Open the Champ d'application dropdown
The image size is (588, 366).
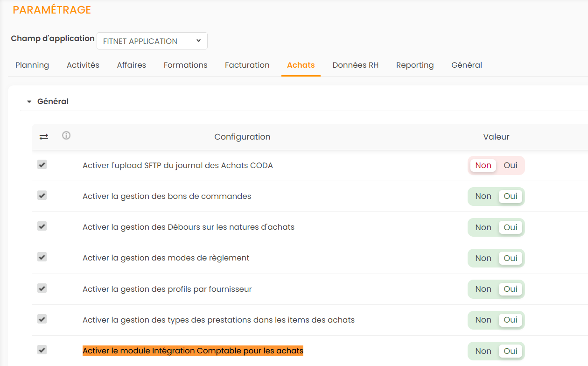tap(152, 41)
